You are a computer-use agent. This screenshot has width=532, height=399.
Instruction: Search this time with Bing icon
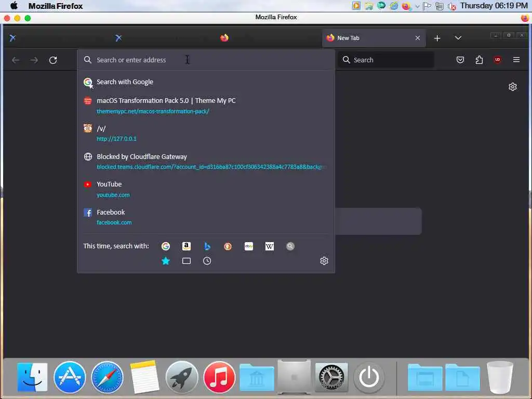click(207, 246)
